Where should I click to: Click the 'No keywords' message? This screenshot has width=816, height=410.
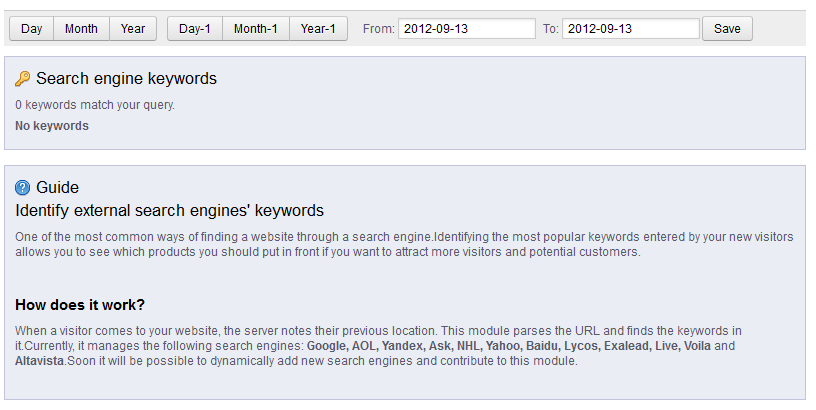52,126
